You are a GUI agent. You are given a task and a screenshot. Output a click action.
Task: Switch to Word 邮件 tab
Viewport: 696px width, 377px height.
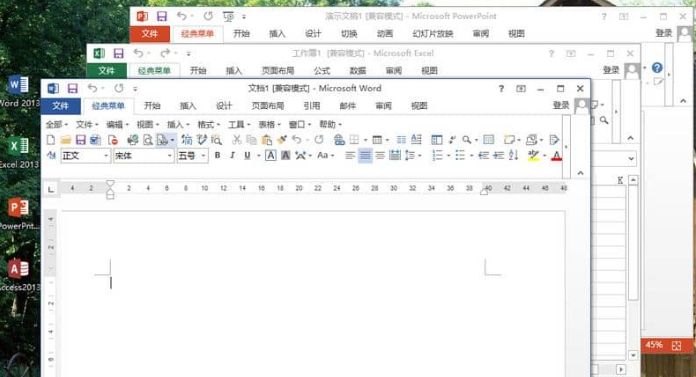[348, 106]
